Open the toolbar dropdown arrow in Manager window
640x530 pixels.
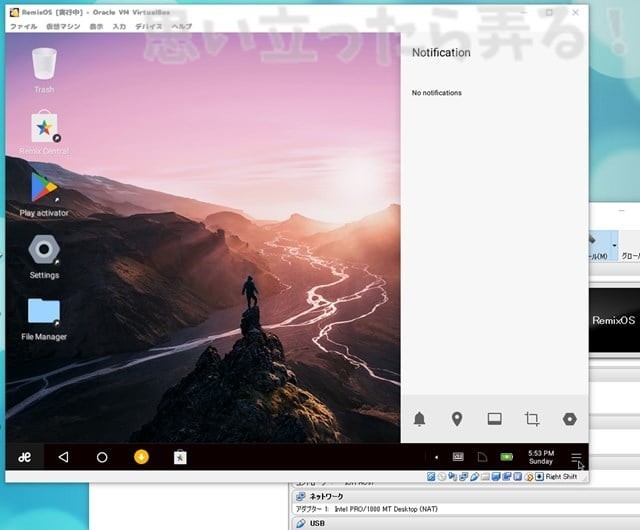614,245
